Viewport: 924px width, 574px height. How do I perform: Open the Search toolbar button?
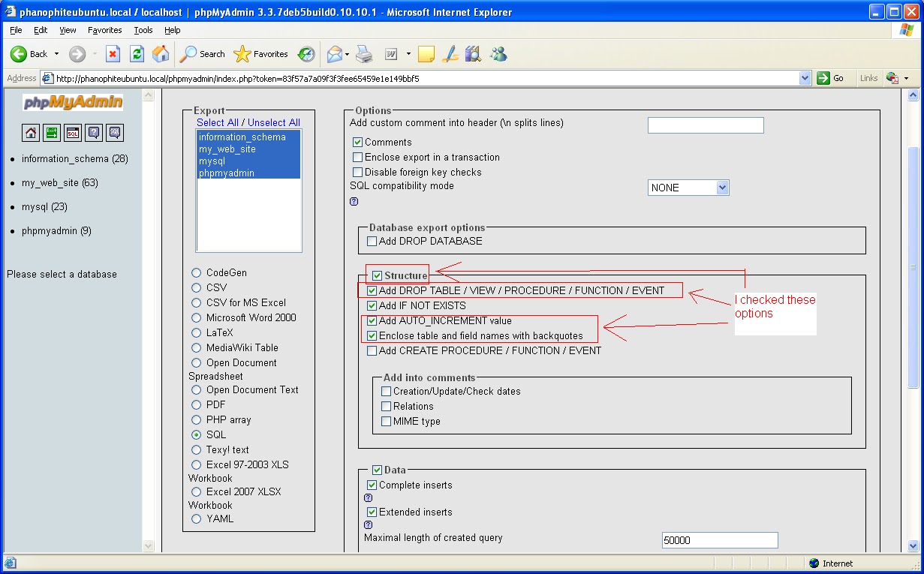click(203, 54)
